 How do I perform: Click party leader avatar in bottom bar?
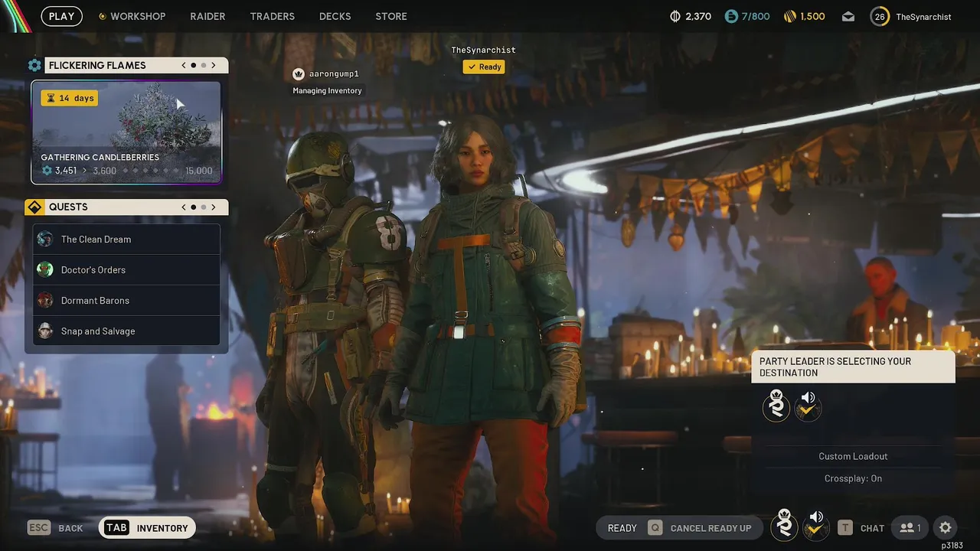pos(785,527)
